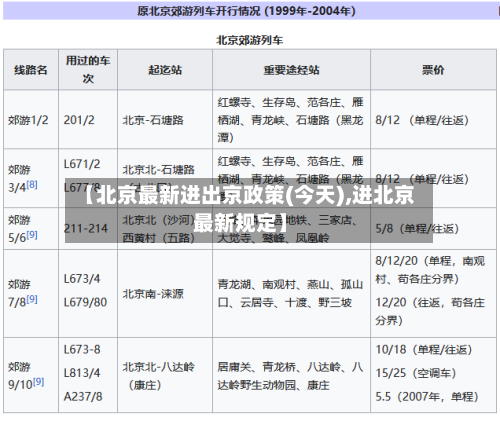Select the 211-214 train number cell
500x421 pixels.
tap(88, 229)
